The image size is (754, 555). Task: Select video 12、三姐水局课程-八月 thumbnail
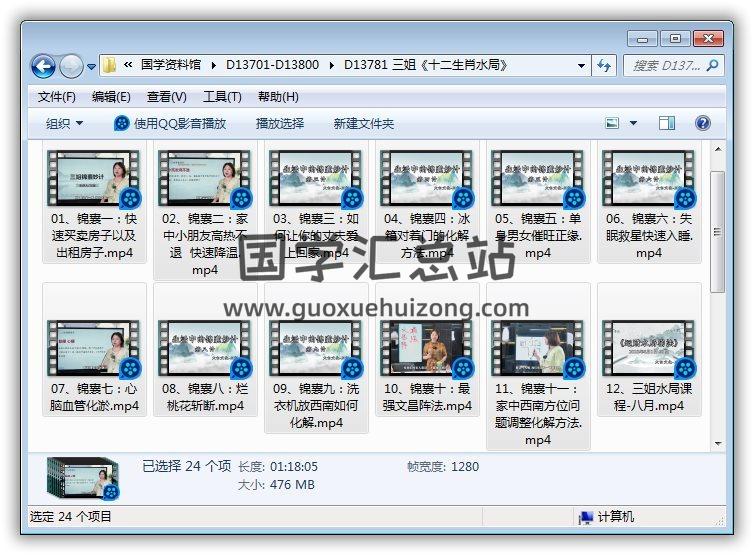649,348
